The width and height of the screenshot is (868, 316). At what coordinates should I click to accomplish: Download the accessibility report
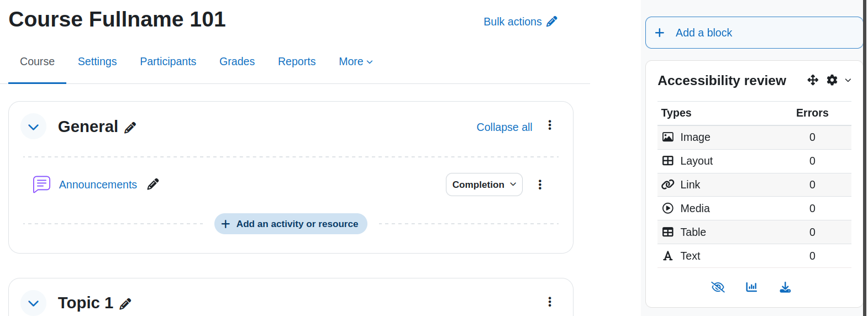click(x=785, y=287)
